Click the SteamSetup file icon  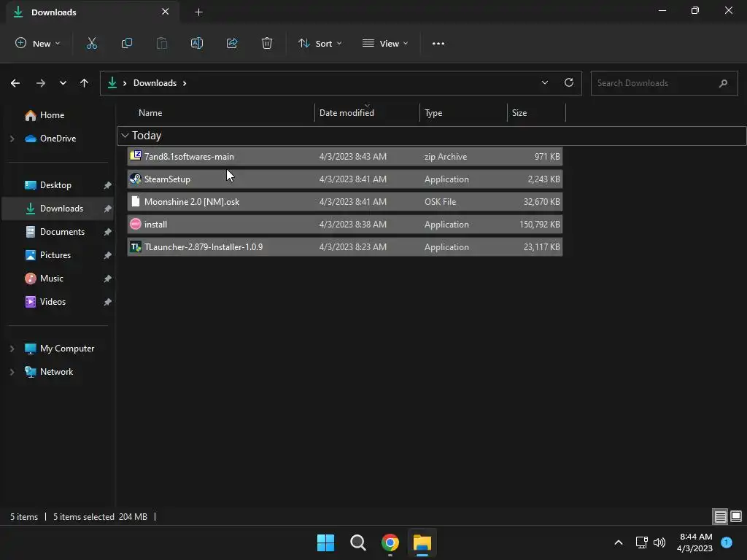(135, 179)
